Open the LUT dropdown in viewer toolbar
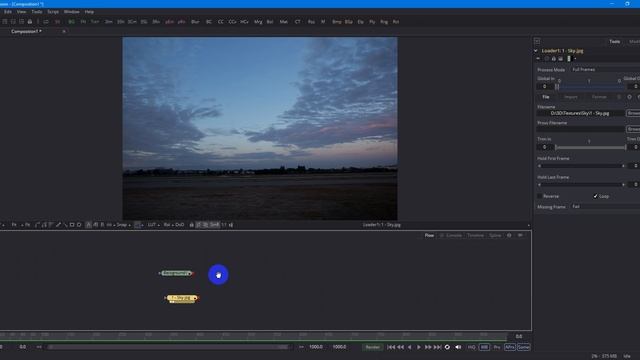Screen dimensions: 640x360 [x=153, y=225]
